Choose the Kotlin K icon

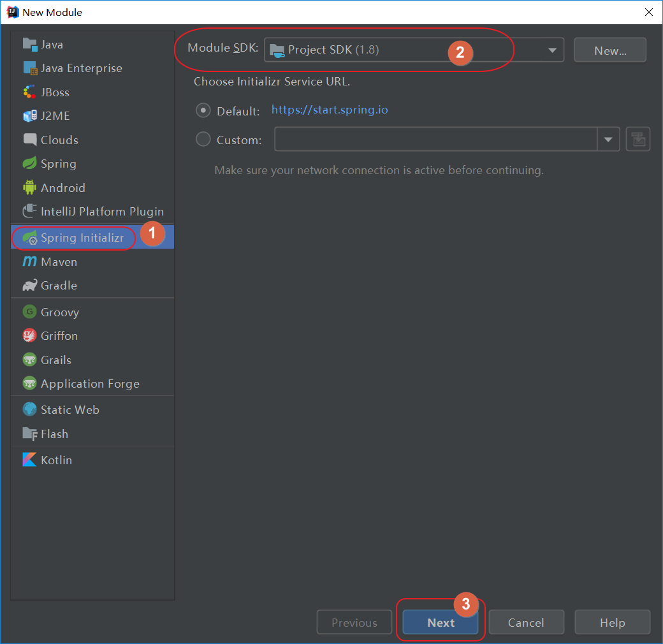pyautogui.click(x=29, y=460)
